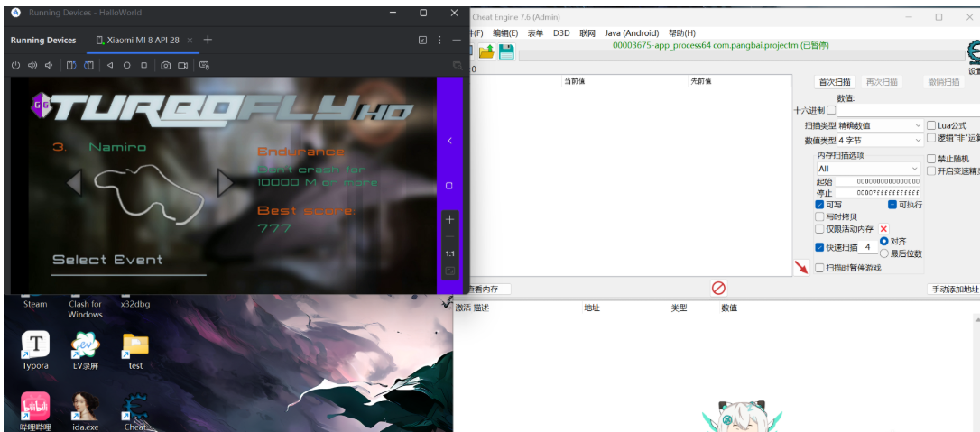Select the 最后位数 radio button
The height and width of the screenshot is (432, 980).
tap(883, 253)
